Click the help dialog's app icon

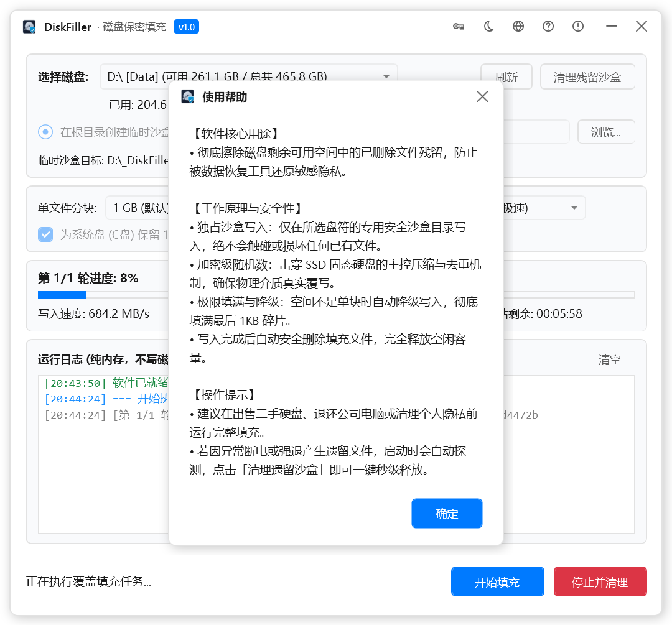tap(188, 96)
